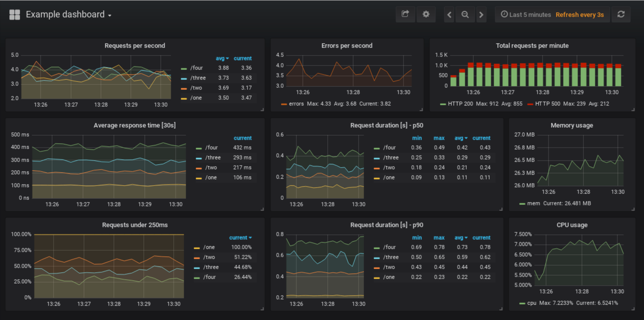
Task: Click the refresh dashboard icon
Action: pyautogui.click(x=621, y=14)
